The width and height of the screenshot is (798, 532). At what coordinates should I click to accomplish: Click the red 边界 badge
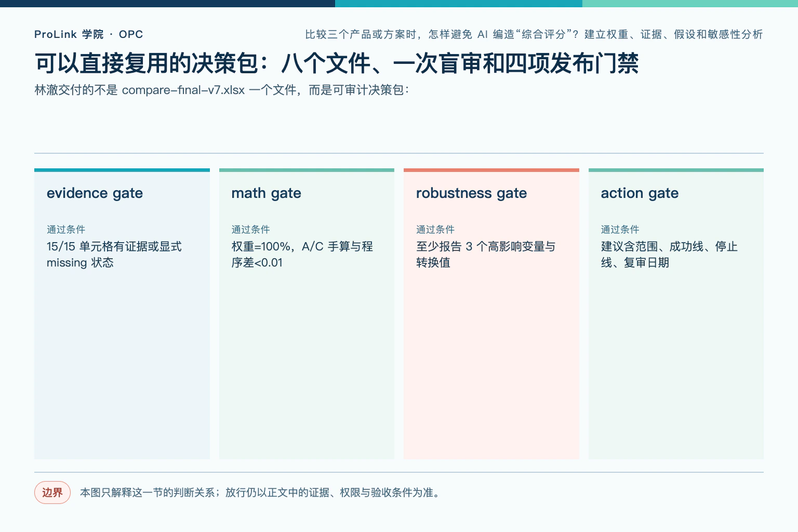coord(52,493)
